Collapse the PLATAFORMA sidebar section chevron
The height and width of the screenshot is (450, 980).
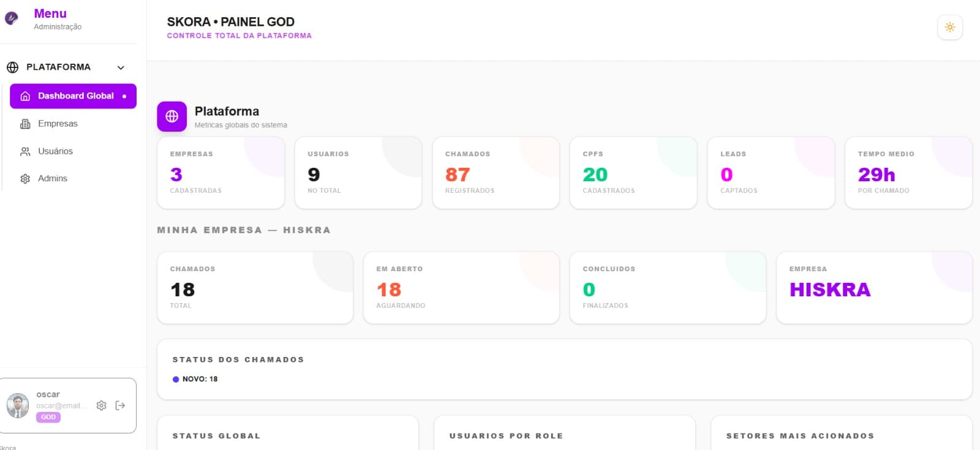click(x=121, y=67)
